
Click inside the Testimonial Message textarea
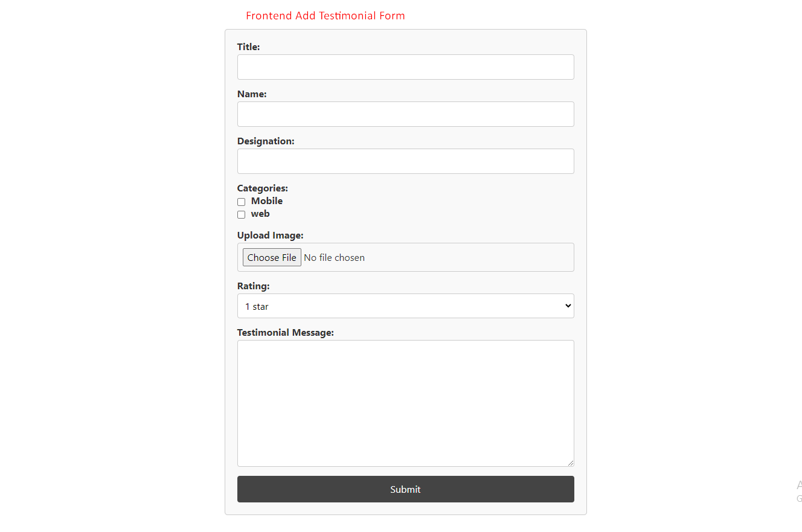(405, 403)
